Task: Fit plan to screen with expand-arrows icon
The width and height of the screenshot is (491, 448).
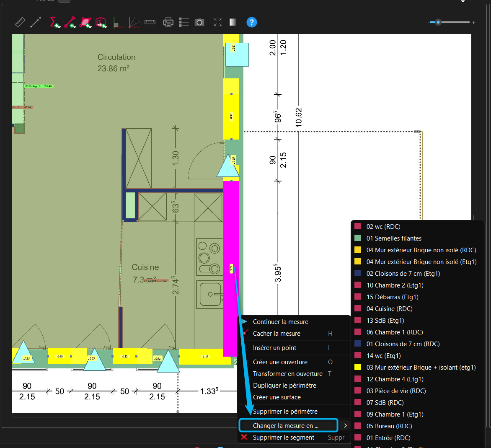Action: click(218, 22)
